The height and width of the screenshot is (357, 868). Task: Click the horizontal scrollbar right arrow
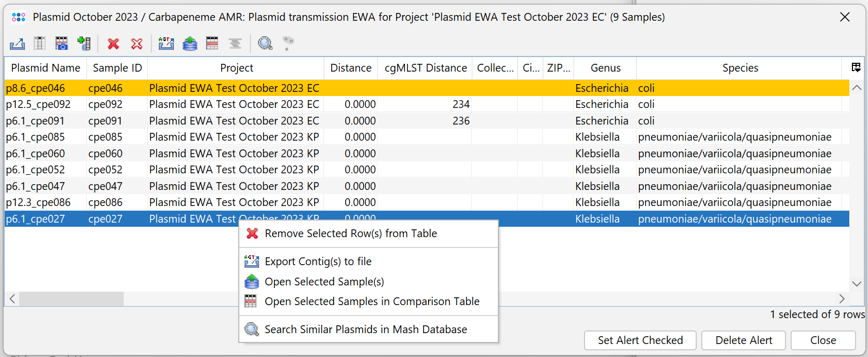tap(842, 299)
